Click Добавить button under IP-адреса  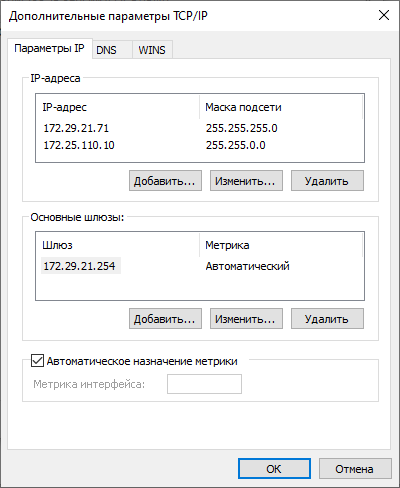pyautogui.click(x=165, y=181)
